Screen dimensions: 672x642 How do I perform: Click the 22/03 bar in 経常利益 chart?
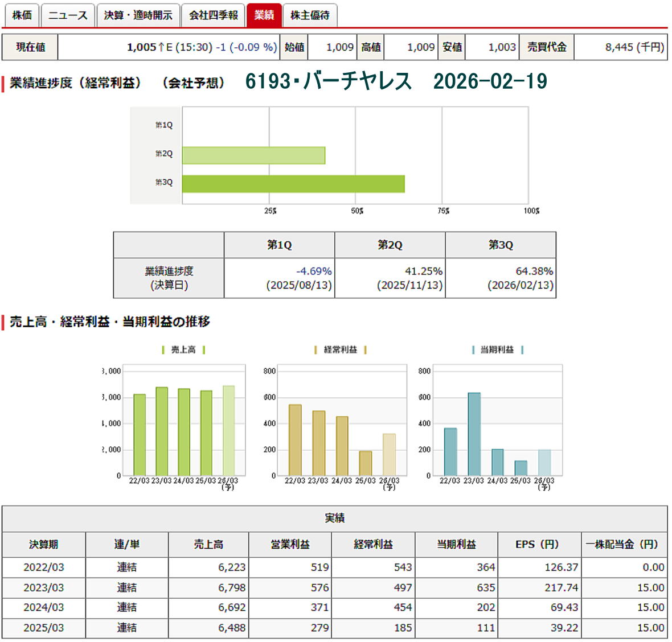(295, 439)
